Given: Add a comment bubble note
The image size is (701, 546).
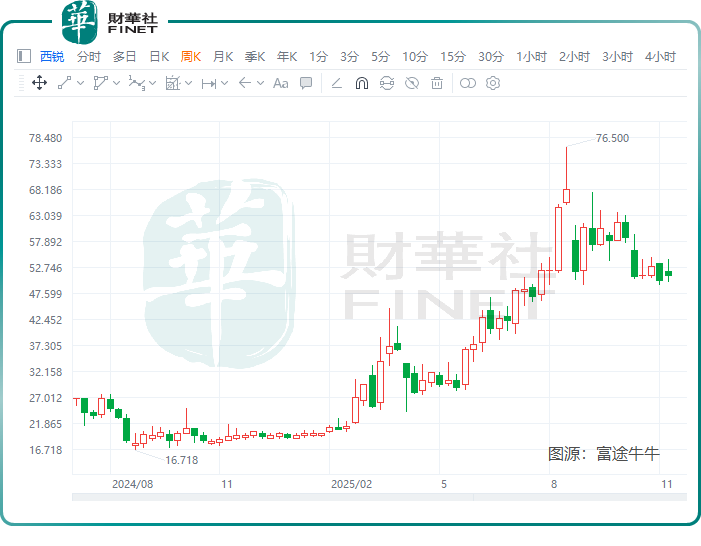Looking at the screenshot, I should 306,83.
